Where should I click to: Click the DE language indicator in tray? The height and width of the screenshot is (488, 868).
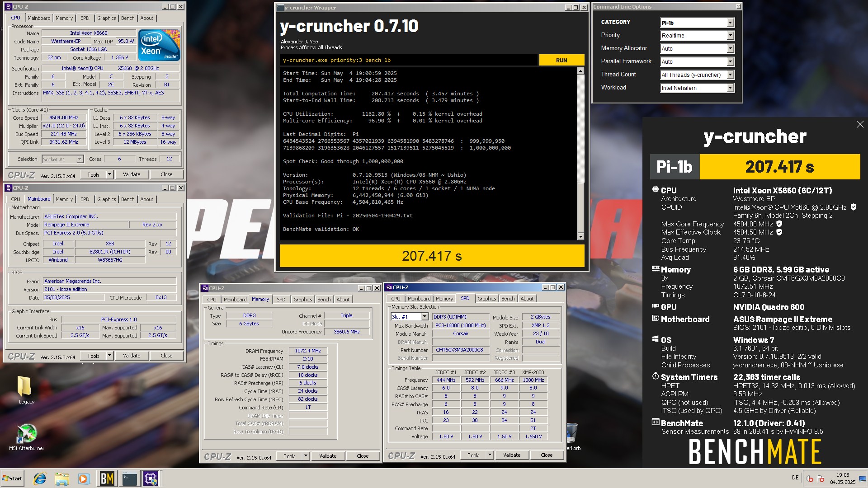click(x=795, y=478)
